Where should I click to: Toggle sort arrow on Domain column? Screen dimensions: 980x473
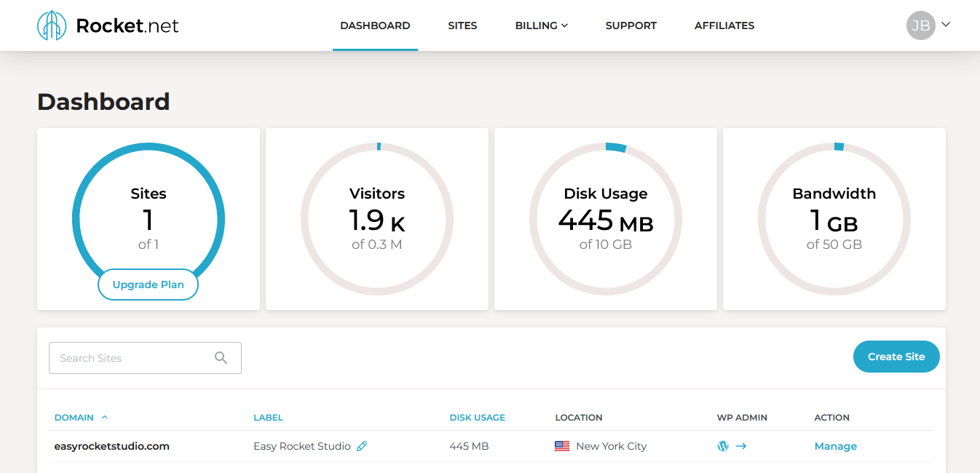(105, 417)
